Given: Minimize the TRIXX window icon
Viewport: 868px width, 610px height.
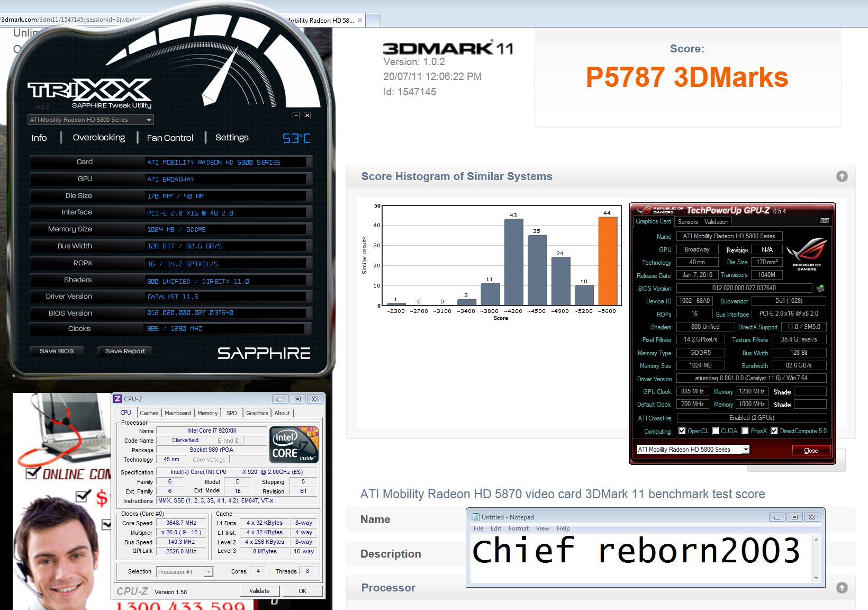Looking at the screenshot, I should (296, 115).
